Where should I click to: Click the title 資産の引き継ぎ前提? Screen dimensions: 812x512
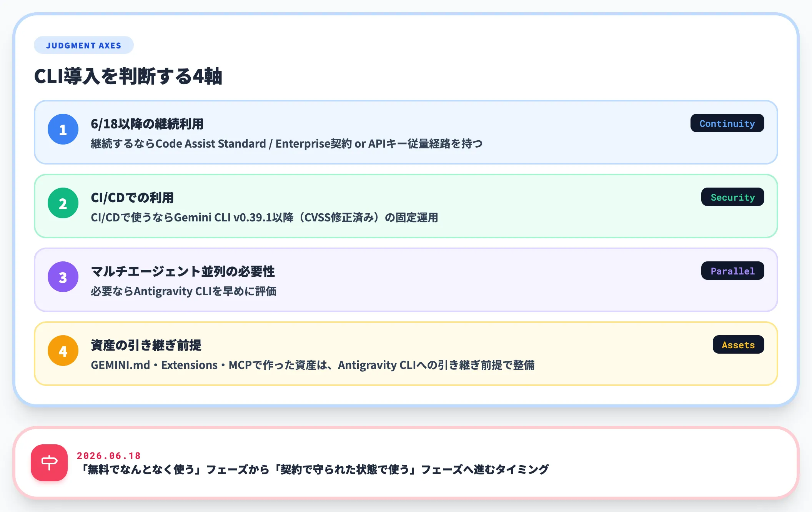[x=146, y=345]
